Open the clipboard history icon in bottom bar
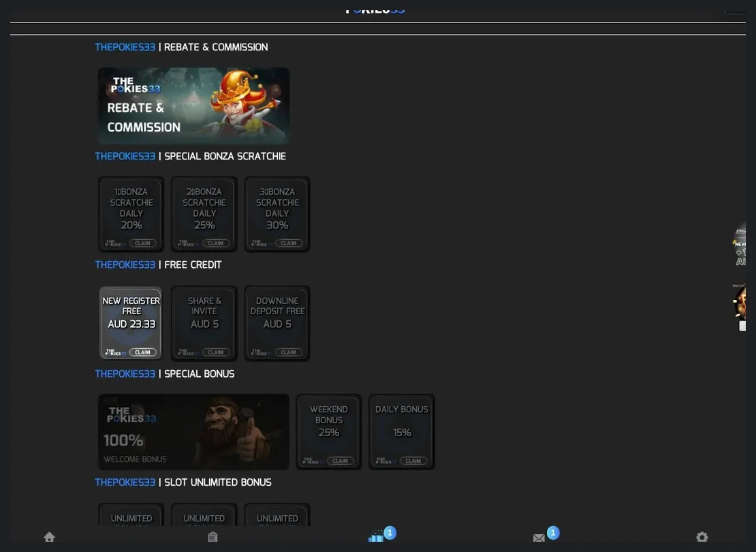 (212, 537)
